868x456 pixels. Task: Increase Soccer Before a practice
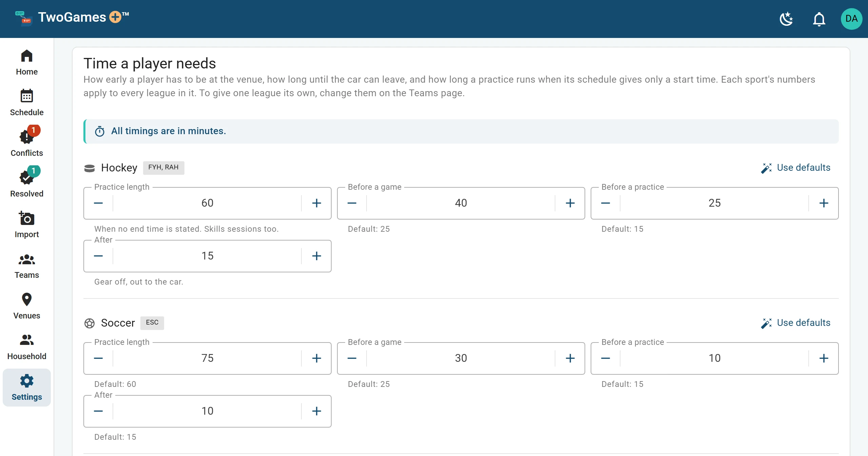[x=824, y=358]
